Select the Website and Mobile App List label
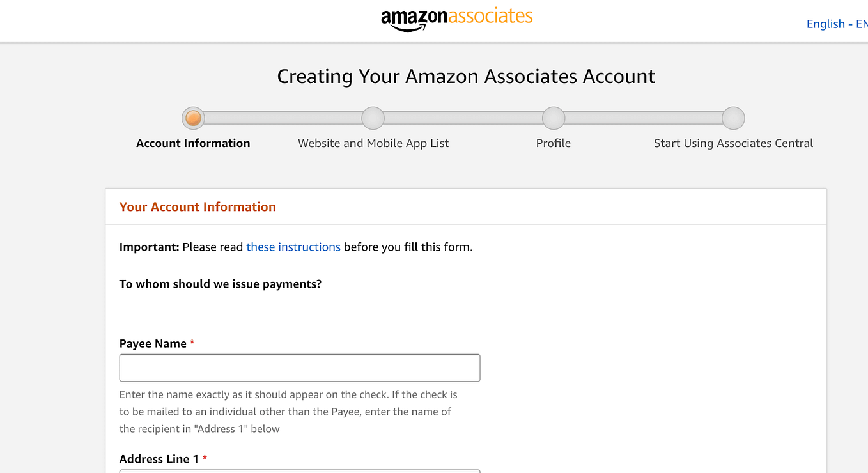The image size is (868, 473). [373, 143]
